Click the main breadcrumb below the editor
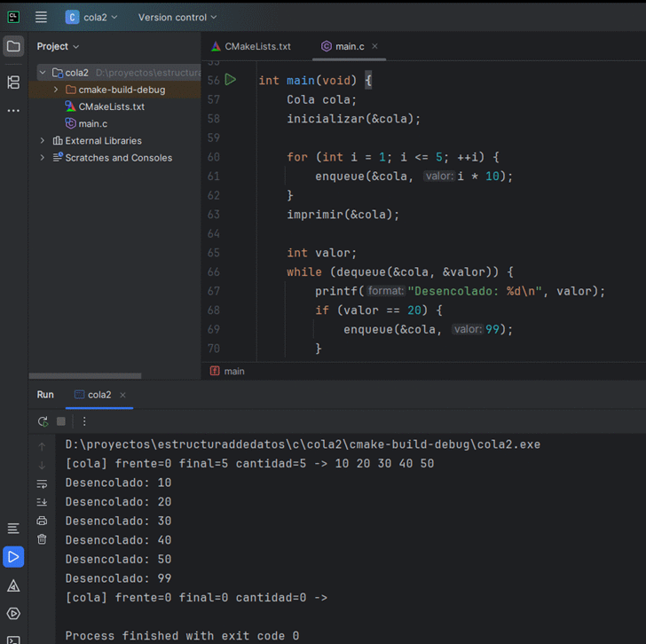Image resolution: width=646 pixels, height=644 pixels. coord(234,371)
